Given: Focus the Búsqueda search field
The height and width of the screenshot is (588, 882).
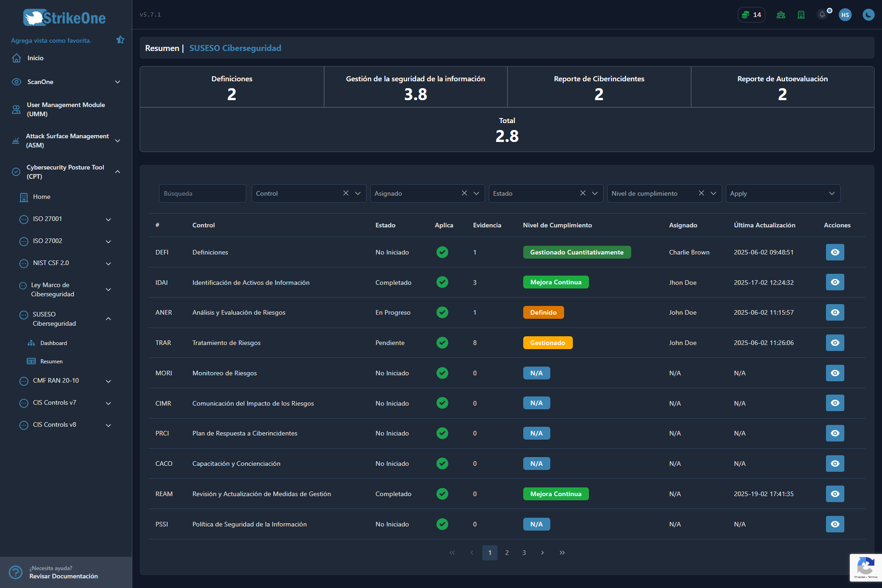Looking at the screenshot, I should 202,193.
